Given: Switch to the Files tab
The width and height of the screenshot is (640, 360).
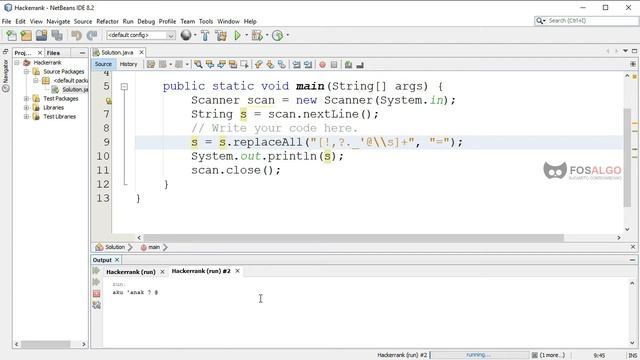Looking at the screenshot, I should click(53, 53).
